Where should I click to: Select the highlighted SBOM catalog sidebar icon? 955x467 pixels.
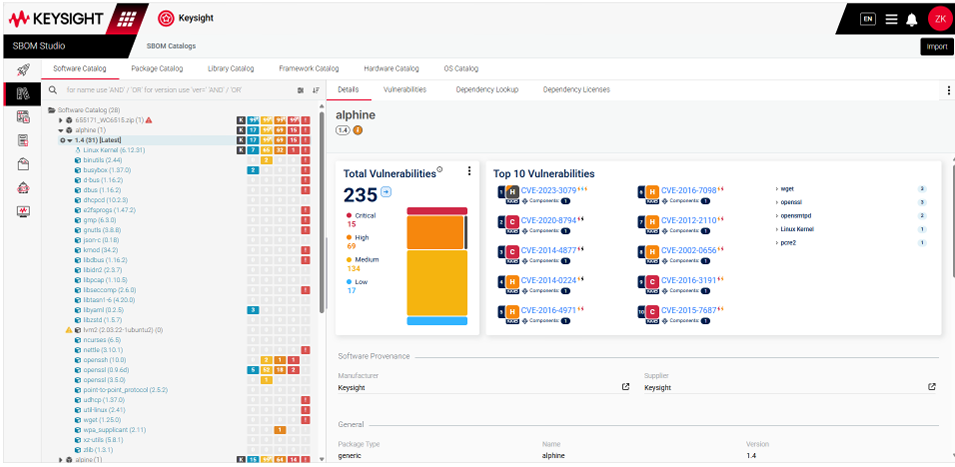pyautogui.click(x=23, y=93)
